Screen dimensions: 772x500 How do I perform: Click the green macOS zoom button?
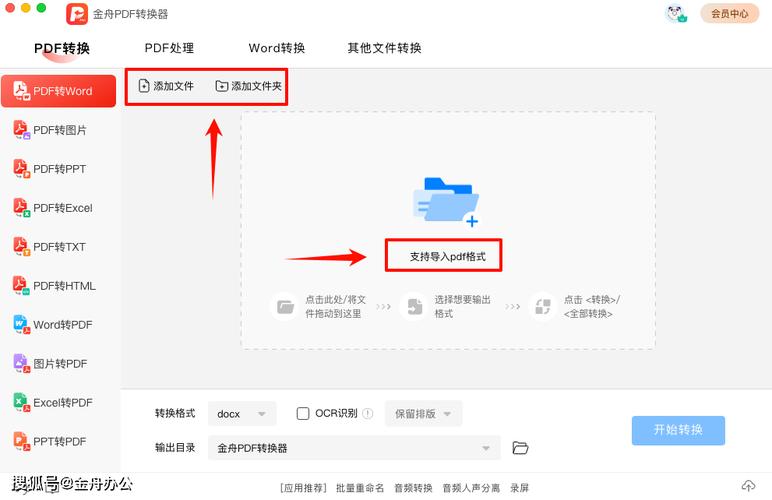41,7
